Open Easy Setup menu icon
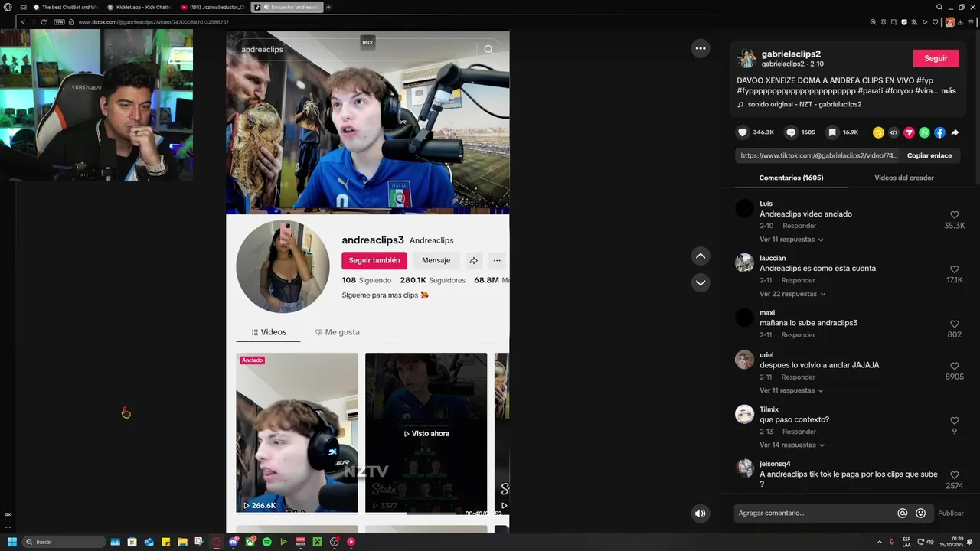980x551 pixels. [971, 22]
